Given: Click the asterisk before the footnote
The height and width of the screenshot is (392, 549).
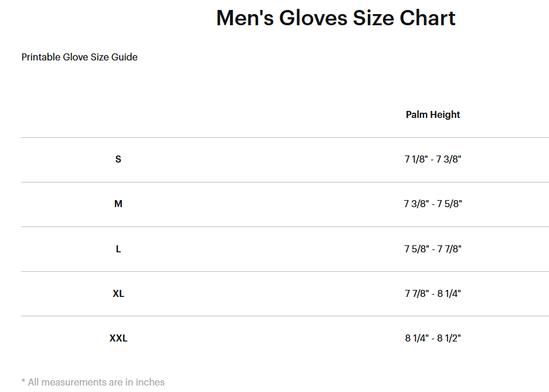Looking at the screenshot, I should (x=23, y=381).
